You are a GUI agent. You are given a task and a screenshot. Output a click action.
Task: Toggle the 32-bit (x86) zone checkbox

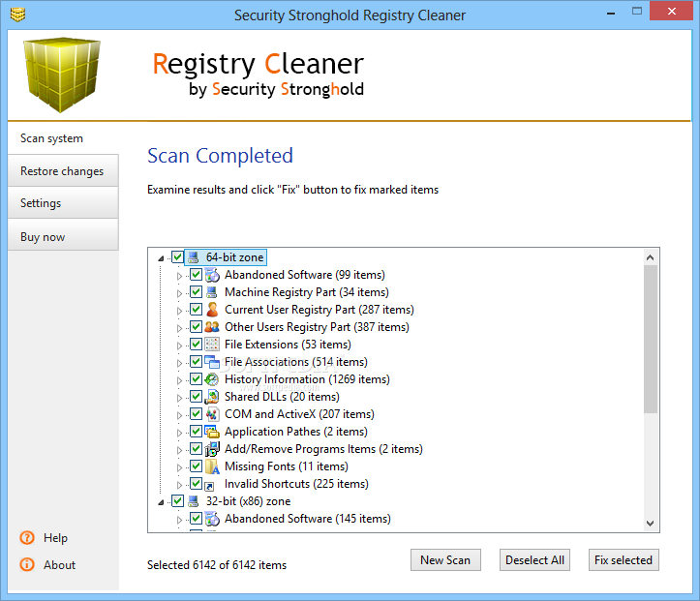click(178, 500)
